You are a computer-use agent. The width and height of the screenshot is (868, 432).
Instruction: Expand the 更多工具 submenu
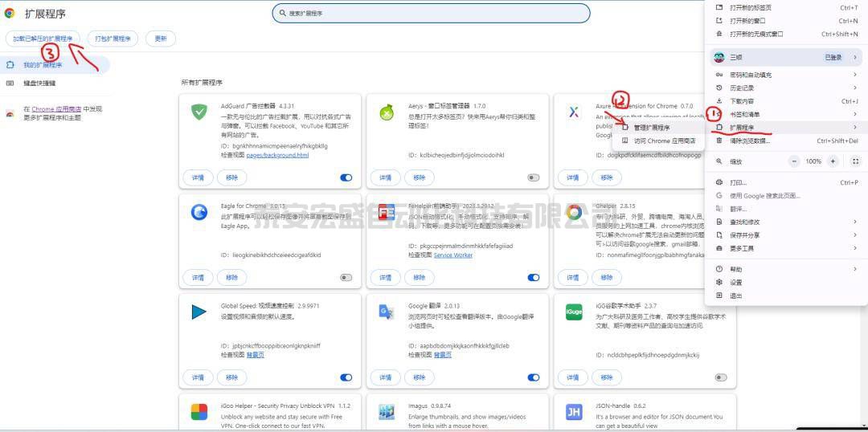(x=784, y=249)
